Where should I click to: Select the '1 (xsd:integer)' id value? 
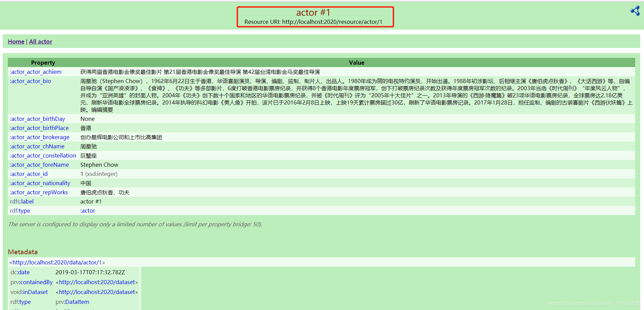tap(99, 174)
